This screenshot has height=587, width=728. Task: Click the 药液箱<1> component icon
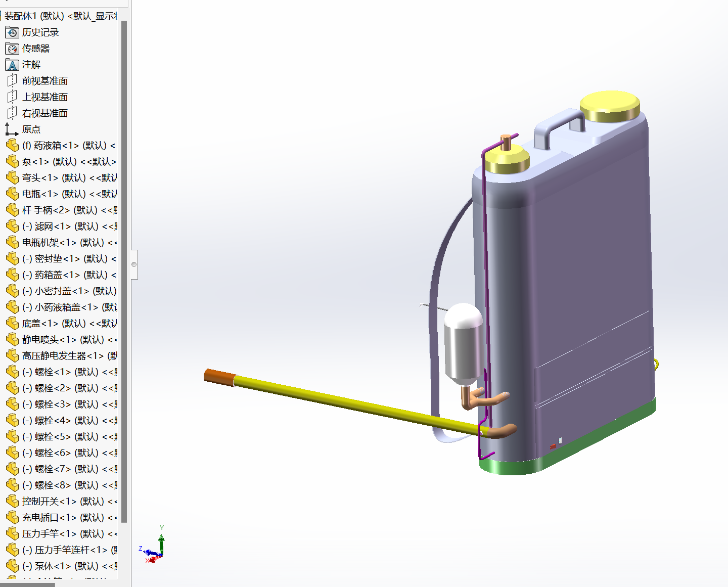click(x=12, y=146)
